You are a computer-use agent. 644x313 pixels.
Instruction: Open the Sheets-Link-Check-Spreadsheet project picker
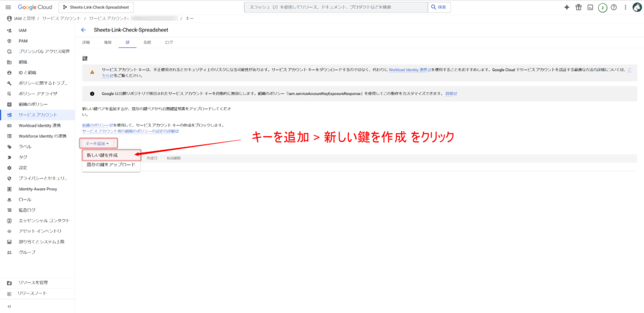(94, 8)
